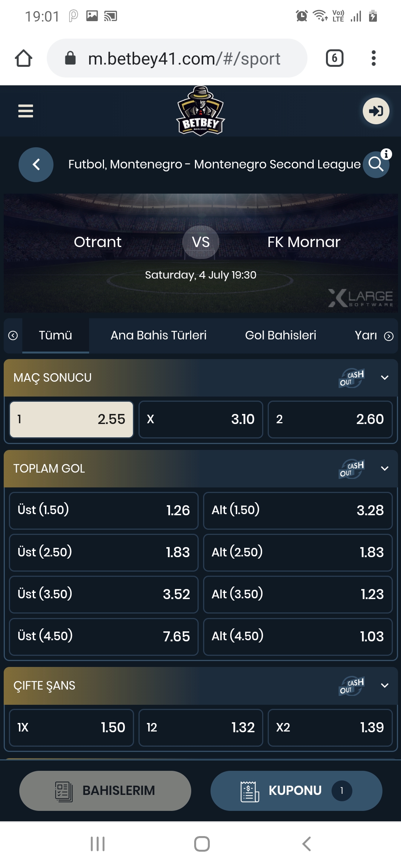Click Cash Out icon in Maç Sonucu
The image size is (401, 868).
352,378
